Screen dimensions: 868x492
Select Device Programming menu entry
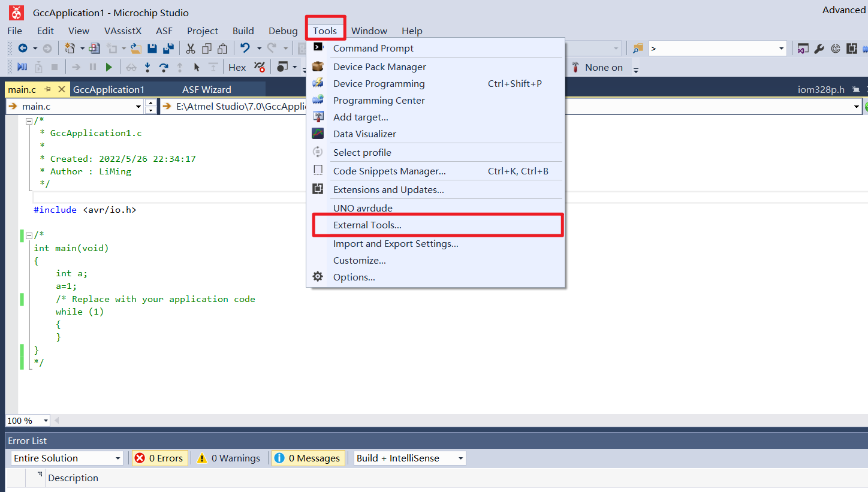(436, 83)
